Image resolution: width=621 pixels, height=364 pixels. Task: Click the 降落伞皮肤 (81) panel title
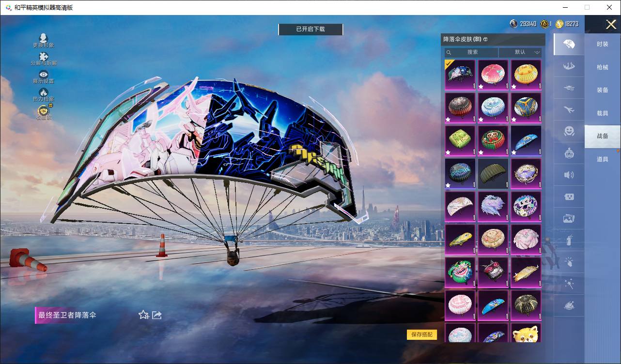tap(462, 39)
